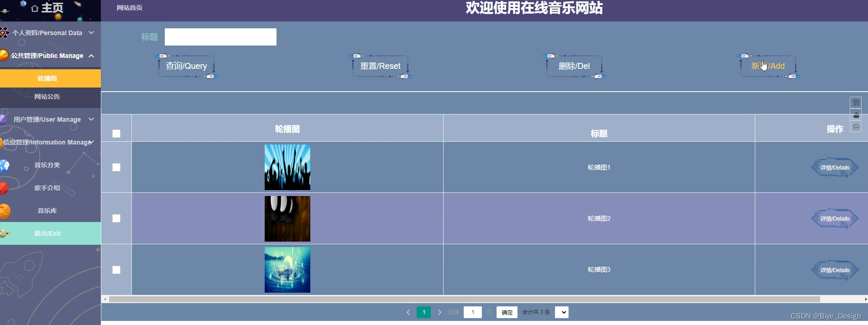Check the box for row 轮播图3
The image size is (868, 325).
116,270
